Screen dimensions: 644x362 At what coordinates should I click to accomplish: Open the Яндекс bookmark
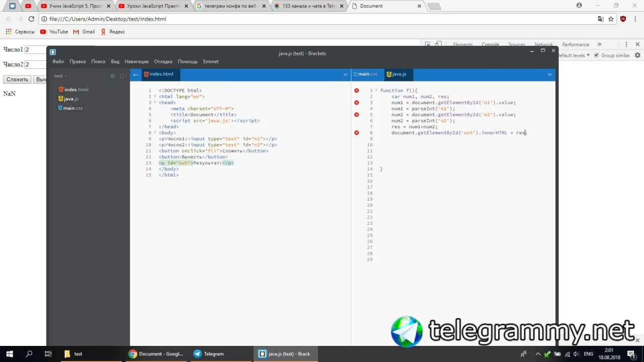pos(113,32)
